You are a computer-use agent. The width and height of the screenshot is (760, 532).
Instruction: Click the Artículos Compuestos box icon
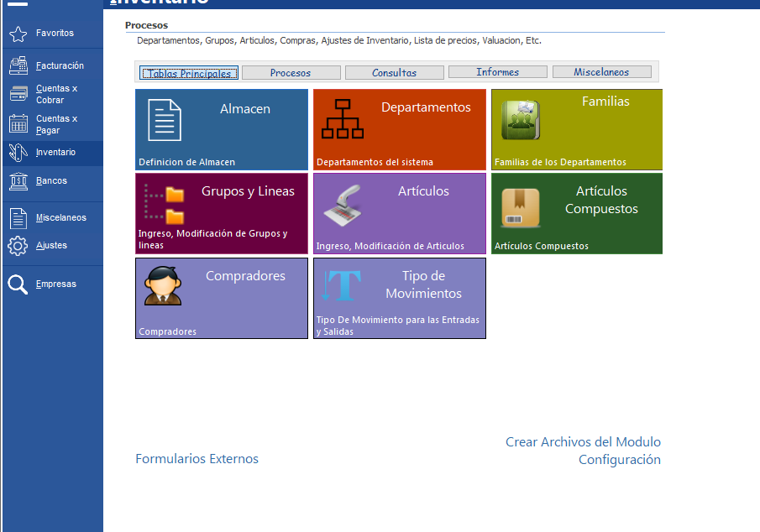521,208
